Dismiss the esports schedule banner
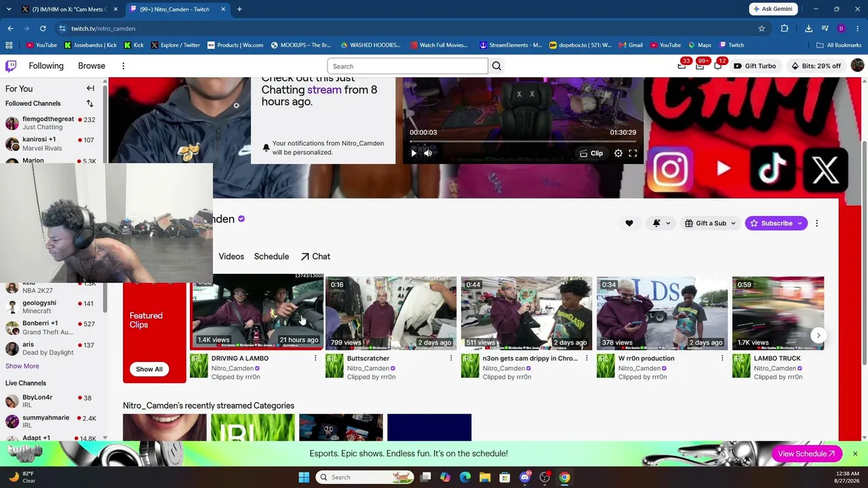This screenshot has height=488, width=868. coord(855,453)
